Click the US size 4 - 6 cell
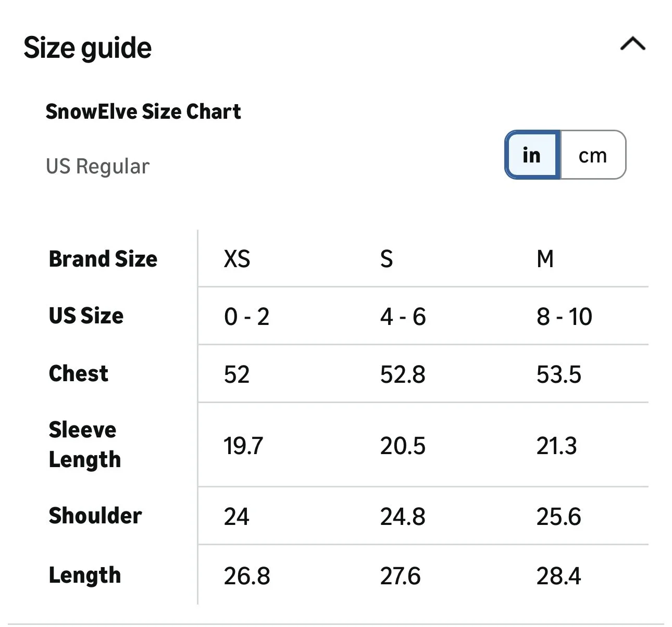Image resolution: width=672 pixels, height=627 pixels. (x=403, y=317)
